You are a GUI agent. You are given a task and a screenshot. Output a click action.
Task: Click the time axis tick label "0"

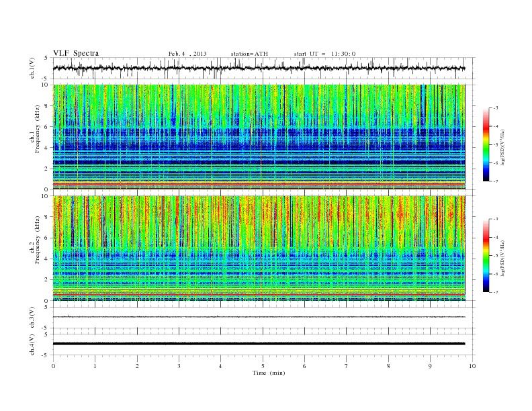53,366
